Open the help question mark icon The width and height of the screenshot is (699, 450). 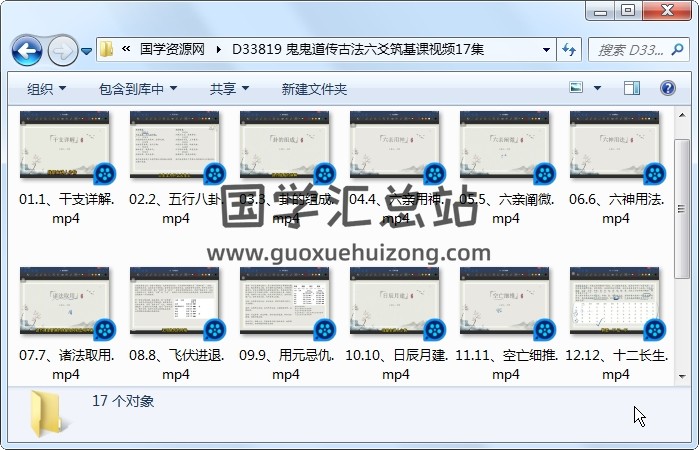coord(667,88)
